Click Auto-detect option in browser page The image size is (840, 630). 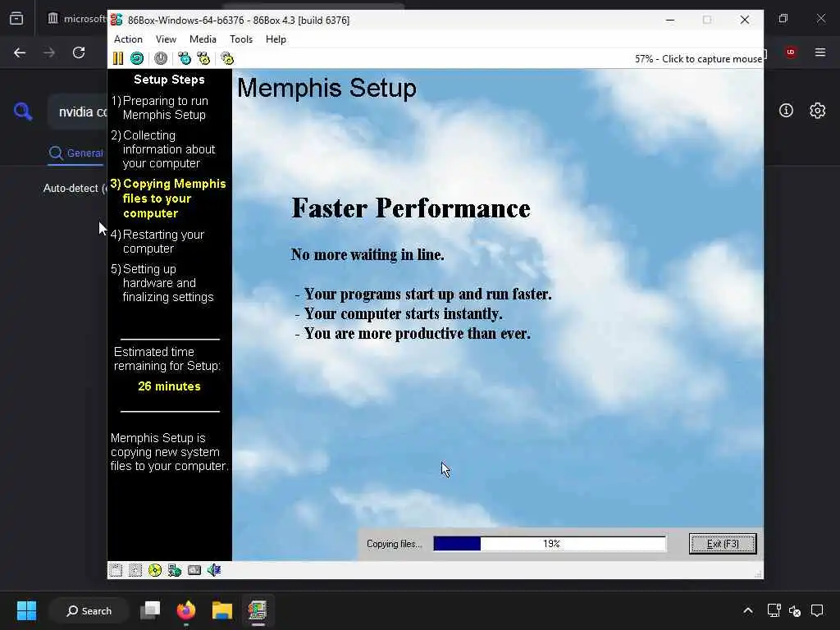(74, 189)
